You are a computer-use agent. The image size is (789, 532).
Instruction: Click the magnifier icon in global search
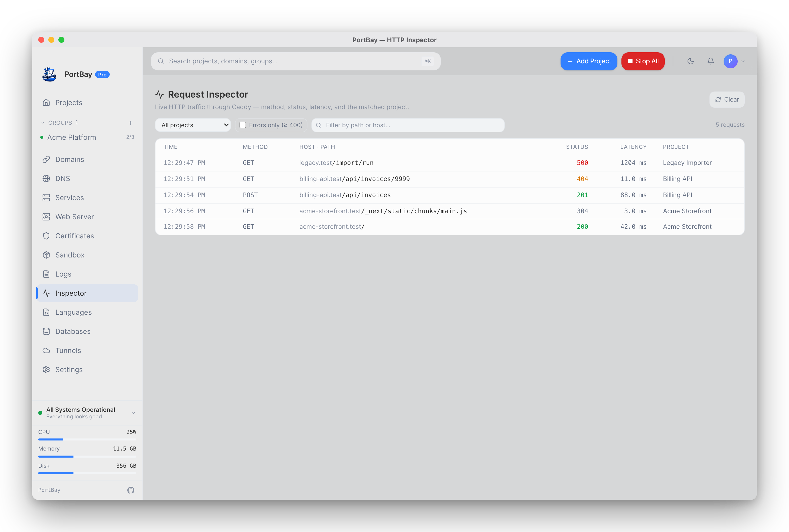coord(161,61)
